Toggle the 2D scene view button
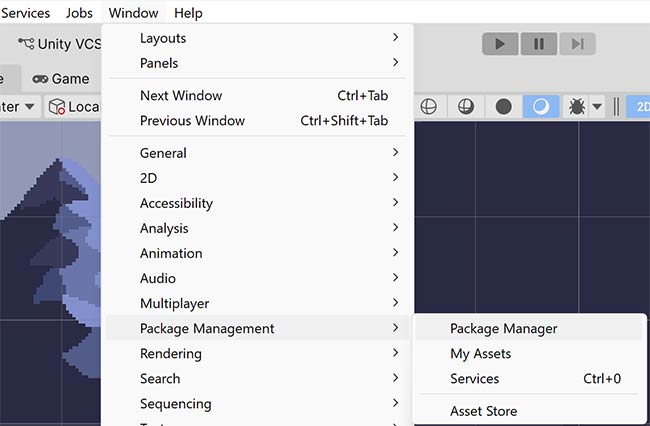650x426 pixels. click(638, 107)
